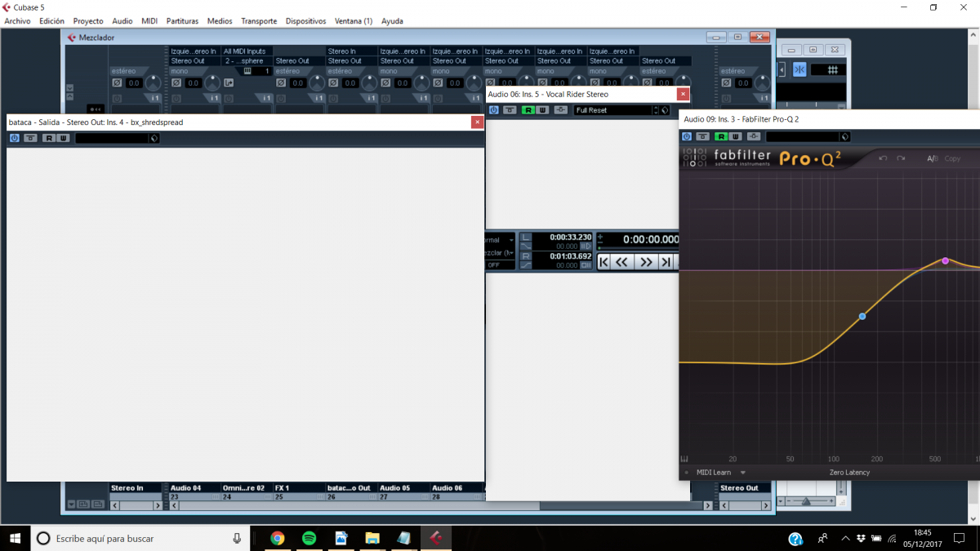Click preset manager icon next to Full Reset
This screenshot has height=551, width=980.
[665, 109]
